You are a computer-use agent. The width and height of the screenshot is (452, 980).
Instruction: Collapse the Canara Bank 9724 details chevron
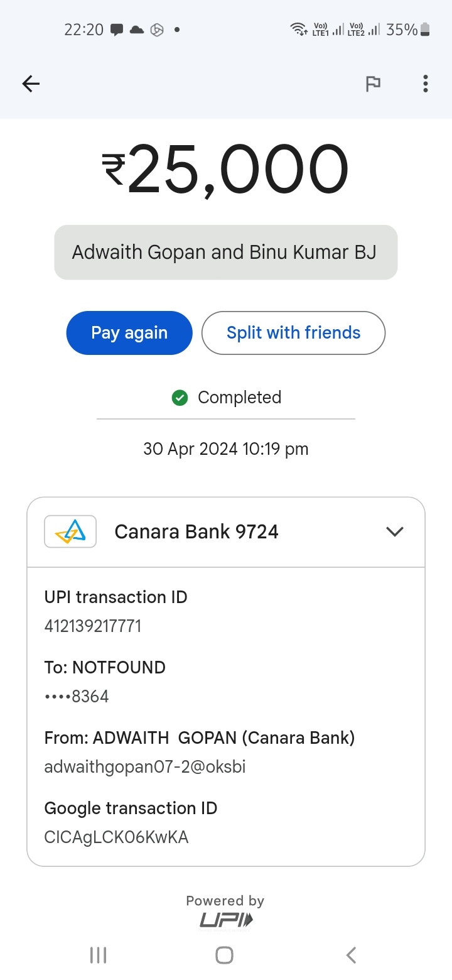pos(394,531)
